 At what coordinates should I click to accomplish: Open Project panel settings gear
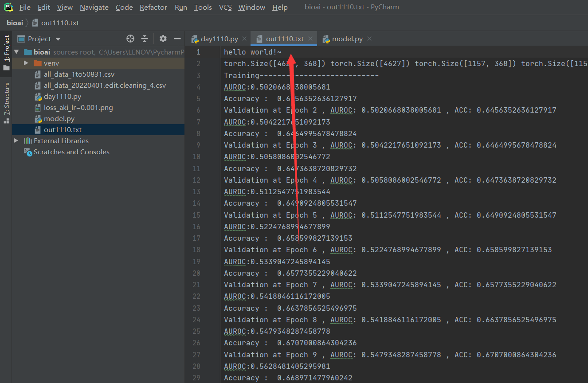coord(163,39)
